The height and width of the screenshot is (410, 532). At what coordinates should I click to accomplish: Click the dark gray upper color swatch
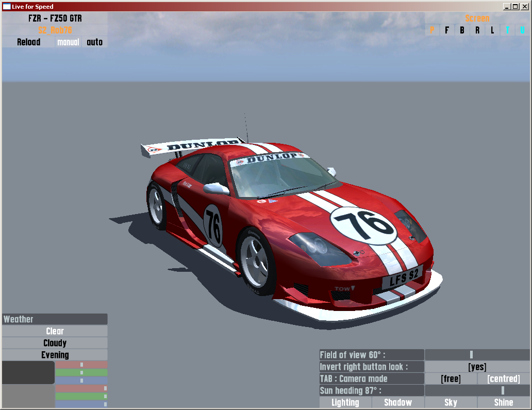pyautogui.click(x=28, y=372)
